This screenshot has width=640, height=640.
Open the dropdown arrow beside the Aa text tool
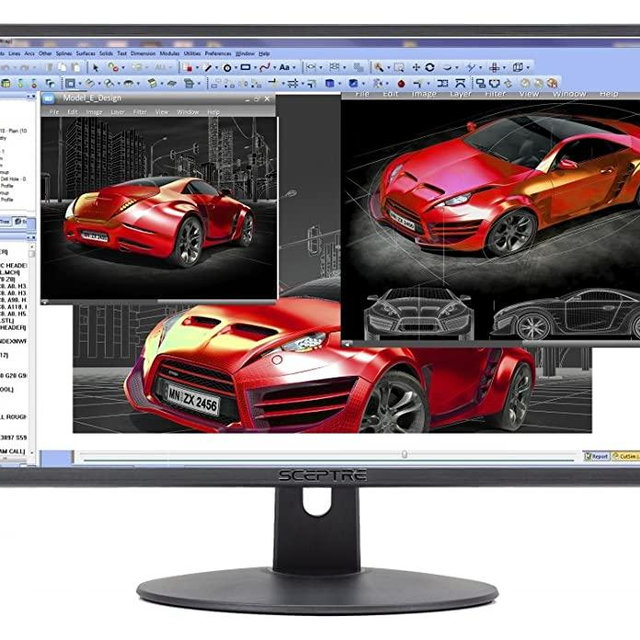[x=294, y=68]
